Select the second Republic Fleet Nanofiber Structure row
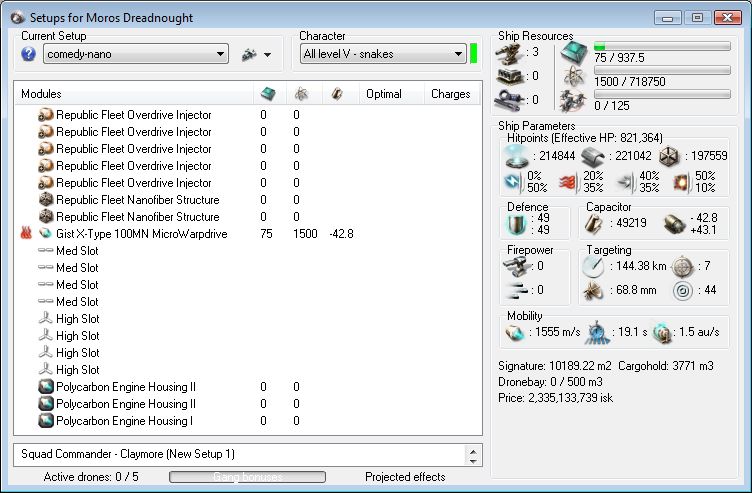Viewport: 752px width, 493px height. tap(247, 217)
